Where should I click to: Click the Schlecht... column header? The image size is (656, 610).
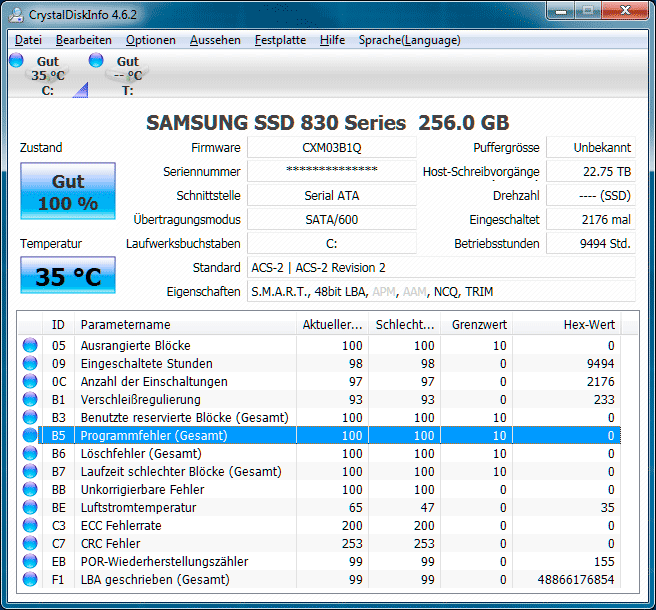pos(404,325)
